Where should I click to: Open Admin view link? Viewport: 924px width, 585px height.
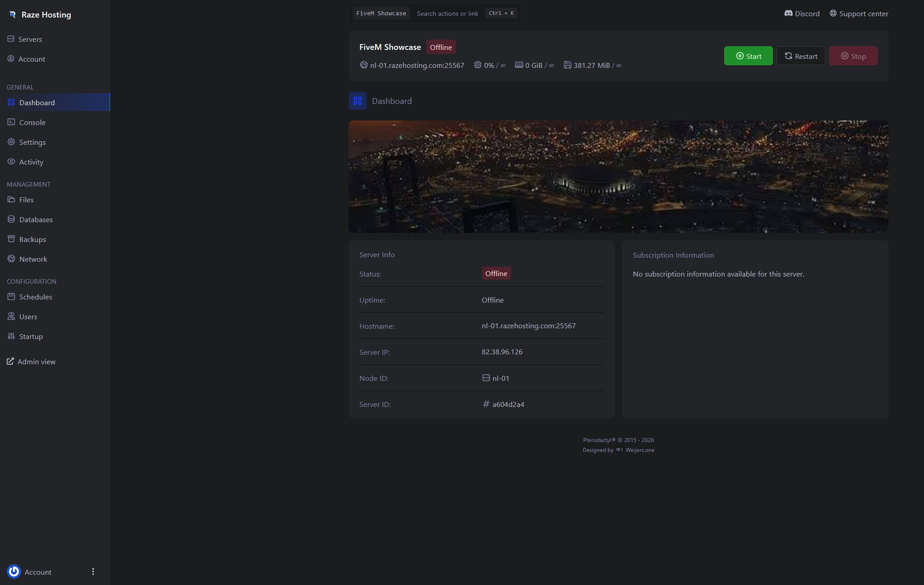[31, 362]
